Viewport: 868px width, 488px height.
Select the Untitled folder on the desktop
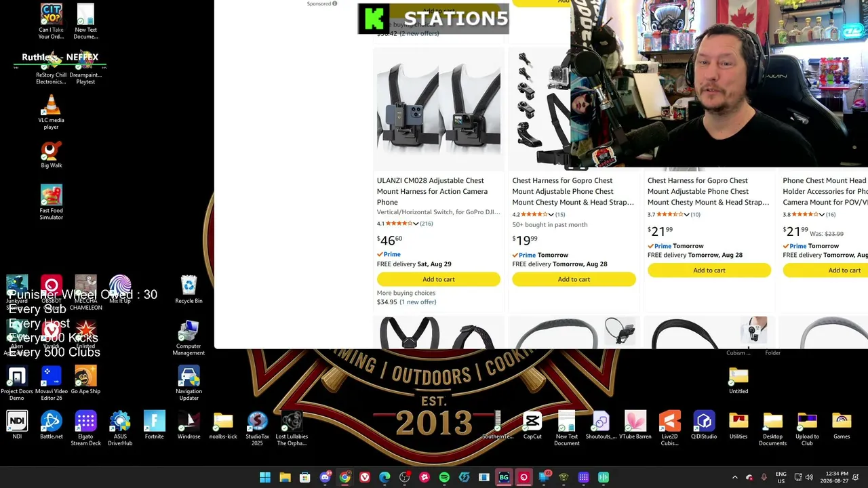coord(738,381)
